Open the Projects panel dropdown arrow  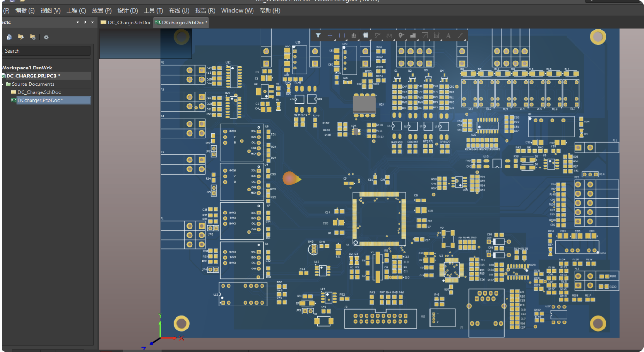click(x=77, y=22)
